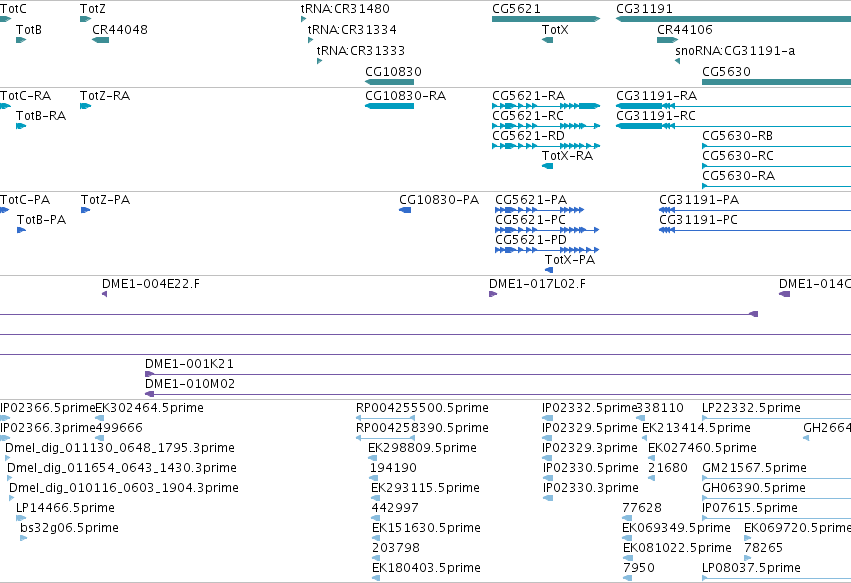851x583 pixels.
Task: Click the TotB gene feature label
Action: click(29, 29)
